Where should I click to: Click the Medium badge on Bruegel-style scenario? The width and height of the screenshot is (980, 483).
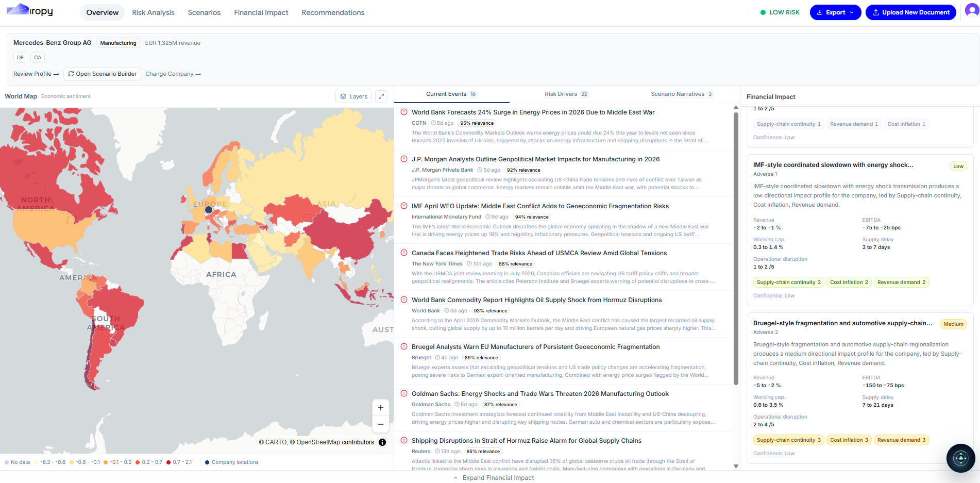[x=953, y=324]
